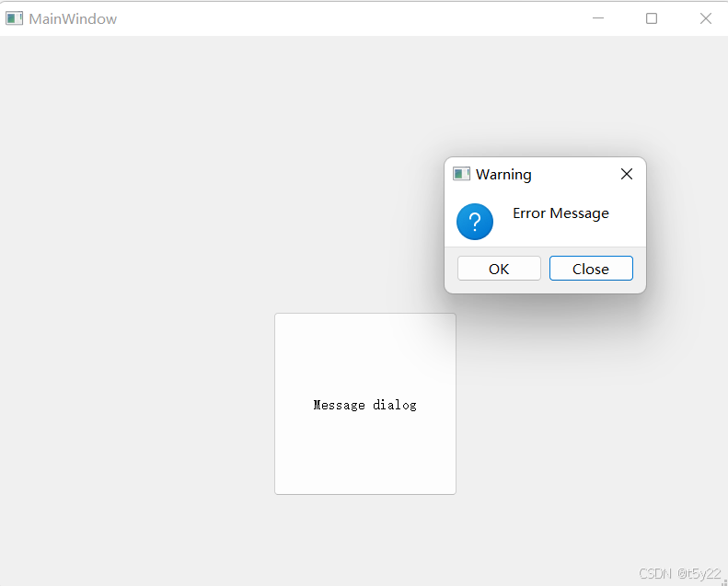Screen dimensions: 728x586
Task: Maximize the MainWindow window
Action: (x=652, y=18)
